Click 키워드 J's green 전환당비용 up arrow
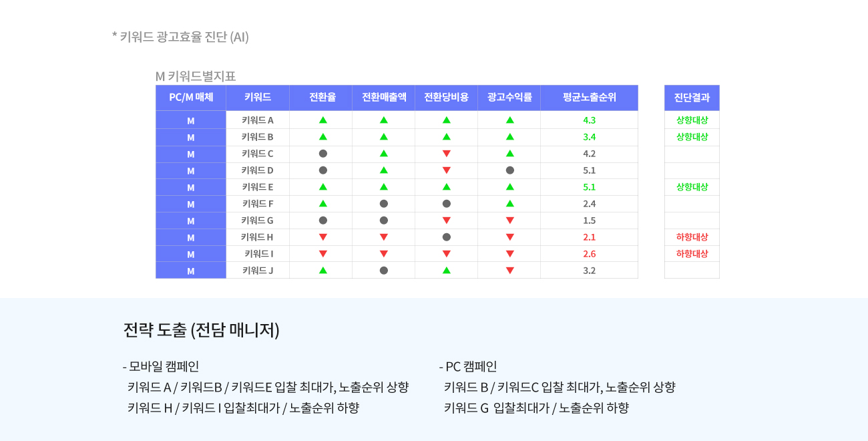 [x=447, y=271]
